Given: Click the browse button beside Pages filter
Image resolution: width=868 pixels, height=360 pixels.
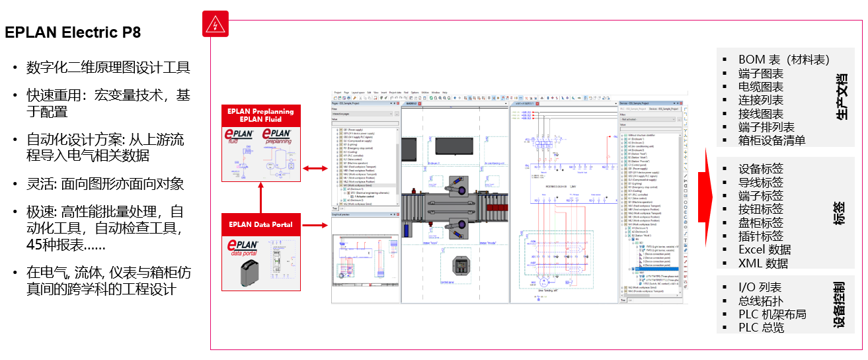Looking at the screenshot, I should [397, 114].
